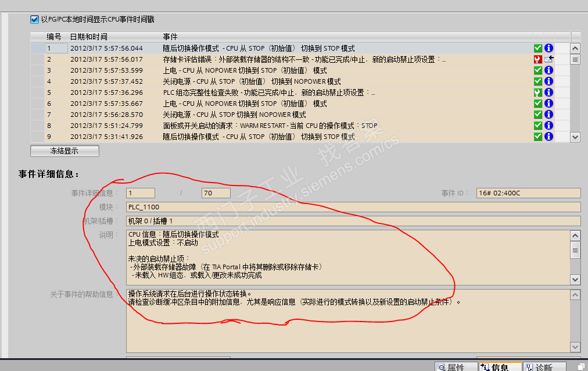Click green checkmark icon in event row 7
Image resolution: width=588 pixels, height=371 pixels.
click(538, 115)
